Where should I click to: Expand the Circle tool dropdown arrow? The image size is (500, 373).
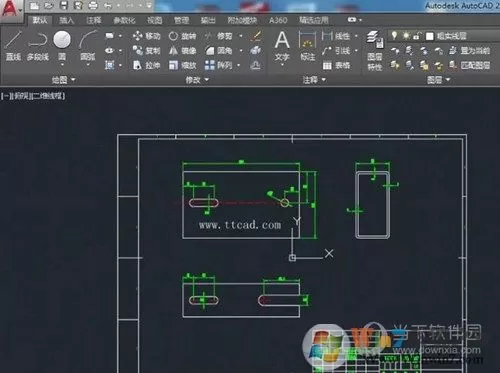(x=62, y=65)
